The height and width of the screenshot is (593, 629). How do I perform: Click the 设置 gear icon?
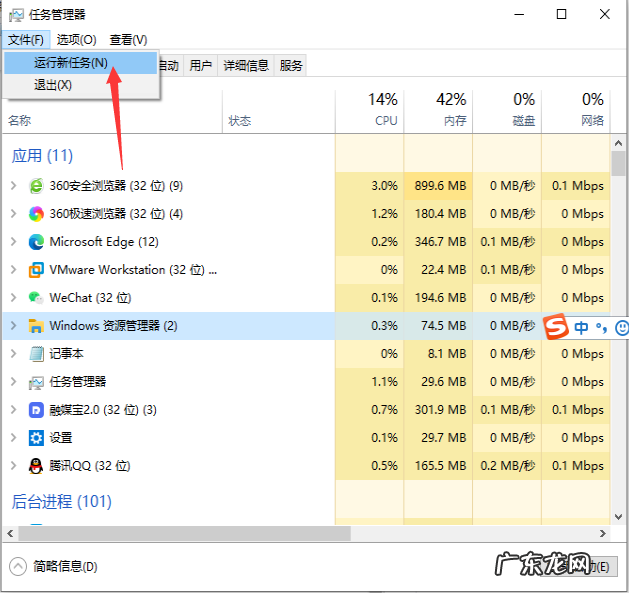tap(36, 438)
